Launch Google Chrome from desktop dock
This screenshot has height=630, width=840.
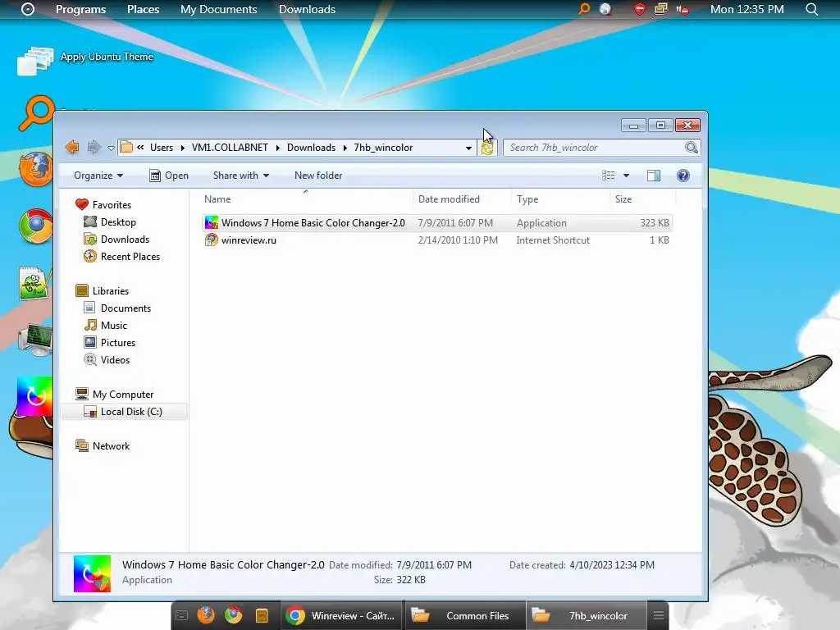(x=36, y=226)
